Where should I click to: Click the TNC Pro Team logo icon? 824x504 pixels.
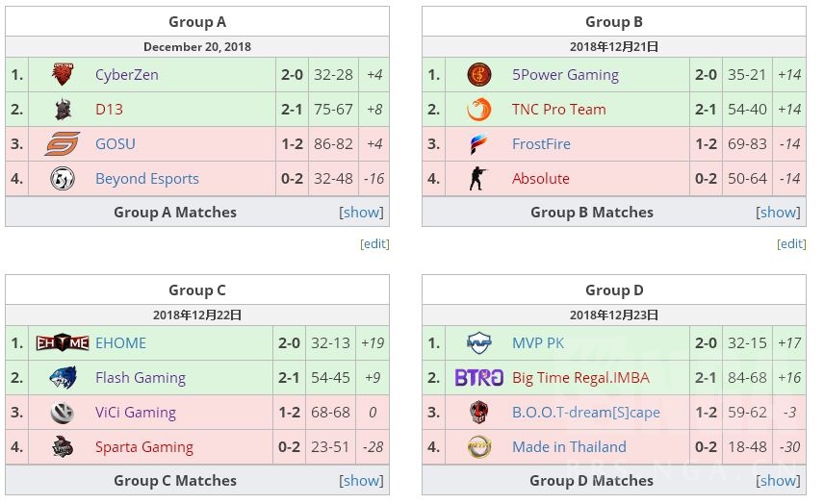478,110
